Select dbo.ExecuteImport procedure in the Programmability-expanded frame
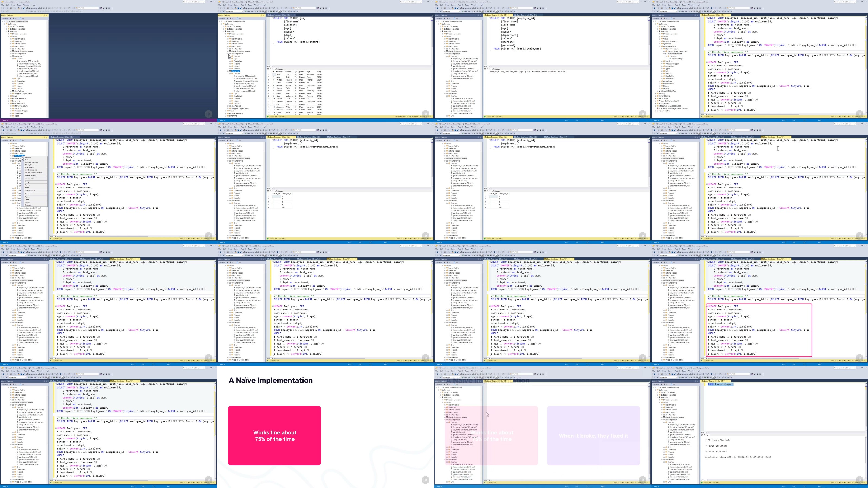 point(675,54)
